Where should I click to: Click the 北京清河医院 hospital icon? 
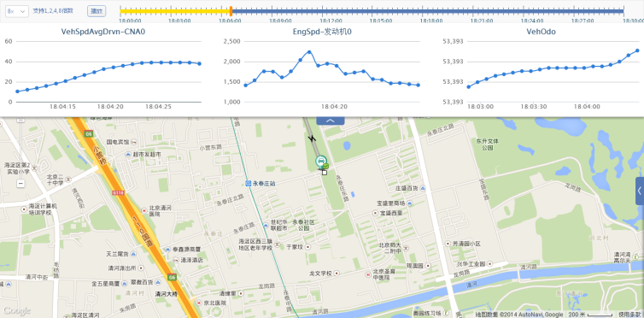143,210
